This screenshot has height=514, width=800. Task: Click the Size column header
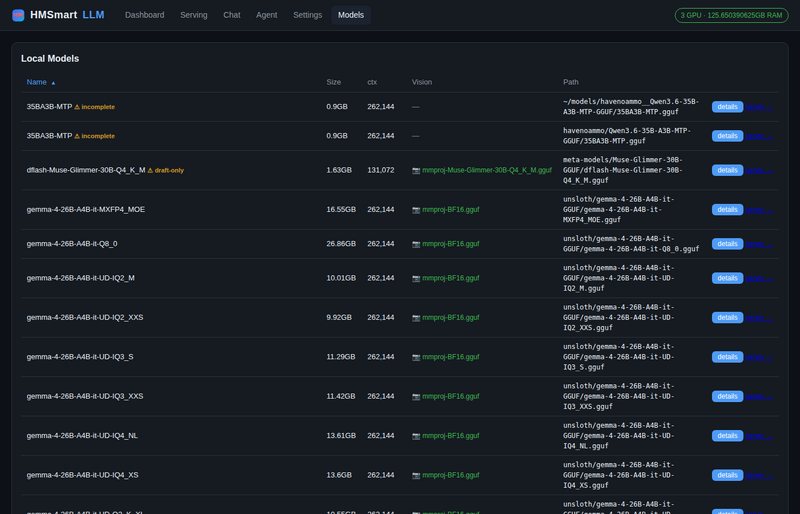click(334, 82)
